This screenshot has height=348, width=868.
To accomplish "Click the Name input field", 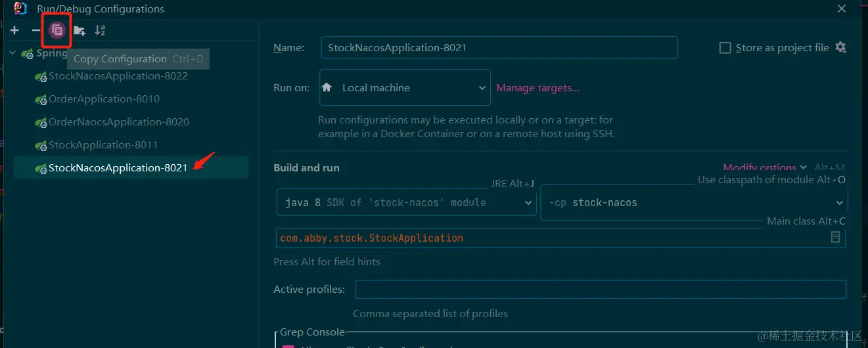I will pos(499,48).
